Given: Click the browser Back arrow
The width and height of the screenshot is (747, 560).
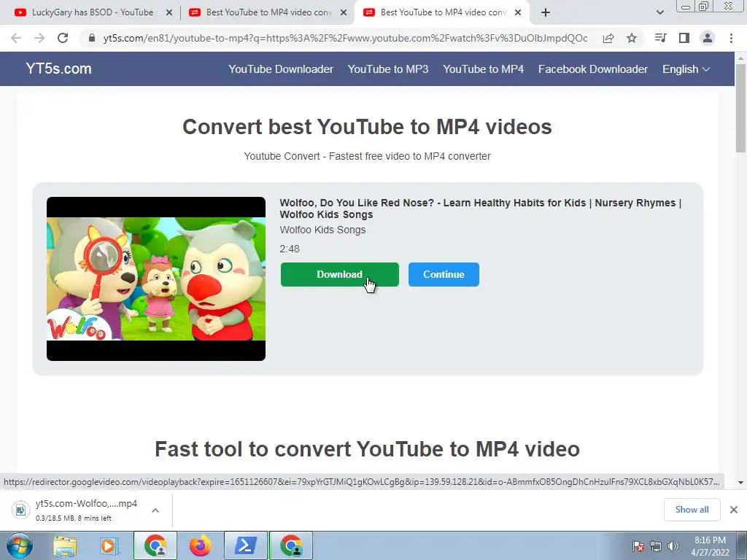Looking at the screenshot, I should coord(16,38).
